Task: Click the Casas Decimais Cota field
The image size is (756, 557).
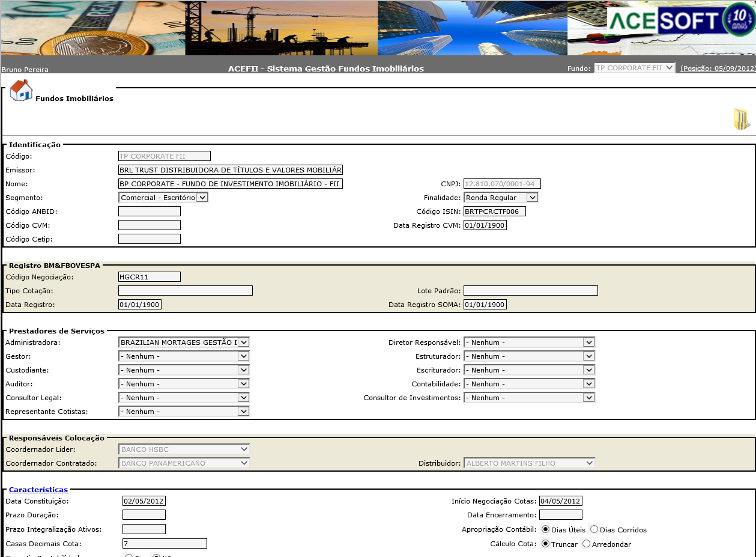Action: pos(165,544)
